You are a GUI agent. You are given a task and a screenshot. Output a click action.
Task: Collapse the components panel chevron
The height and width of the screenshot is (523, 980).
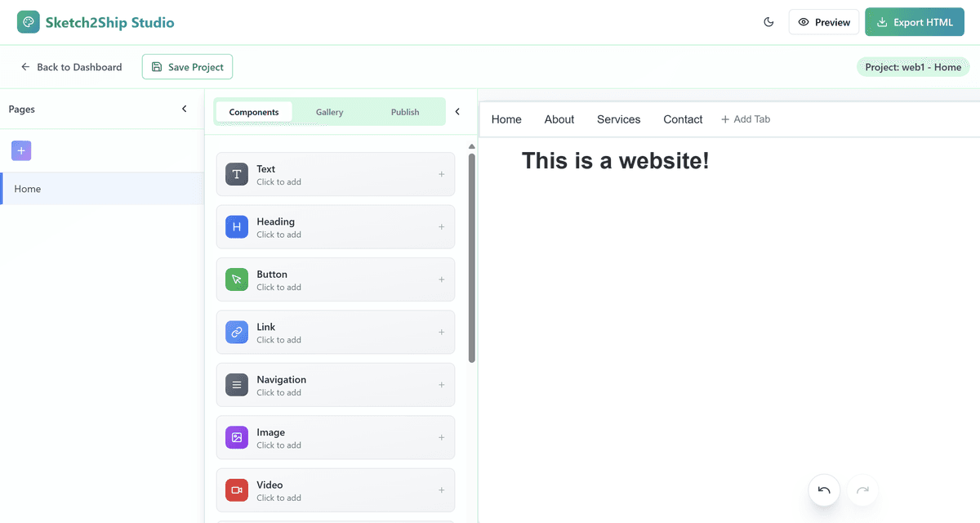point(457,112)
